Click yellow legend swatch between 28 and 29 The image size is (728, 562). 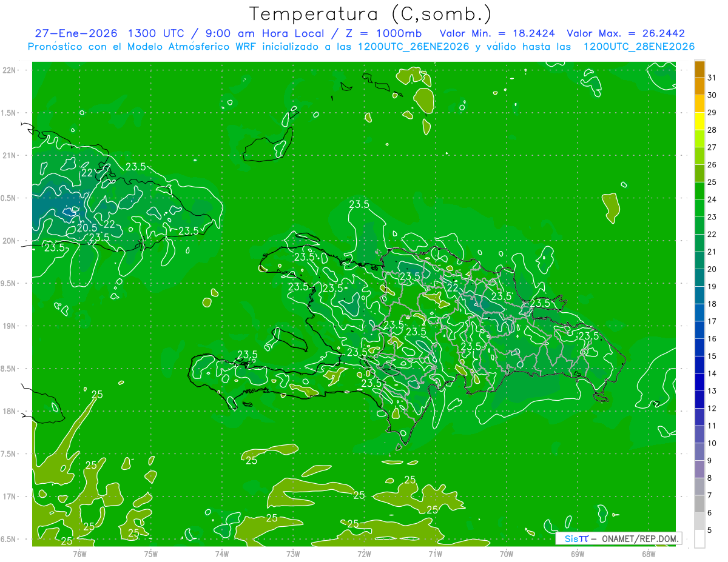(x=699, y=121)
